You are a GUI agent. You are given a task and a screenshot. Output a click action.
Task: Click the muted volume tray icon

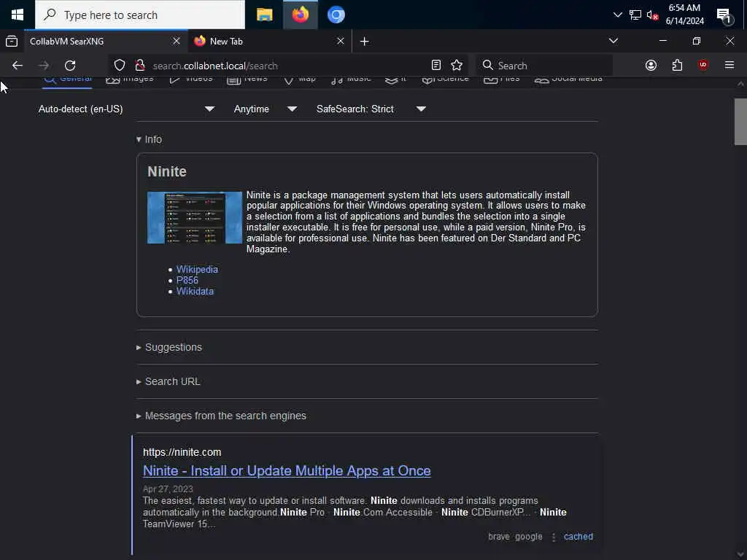652,15
